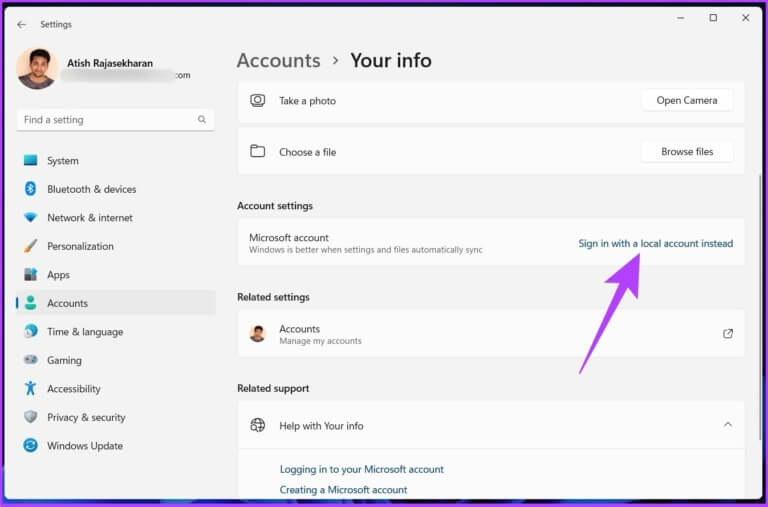This screenshot has height=507, width=768.
Task: Go to Bluetooth & devices label
Action: (92, 189)
